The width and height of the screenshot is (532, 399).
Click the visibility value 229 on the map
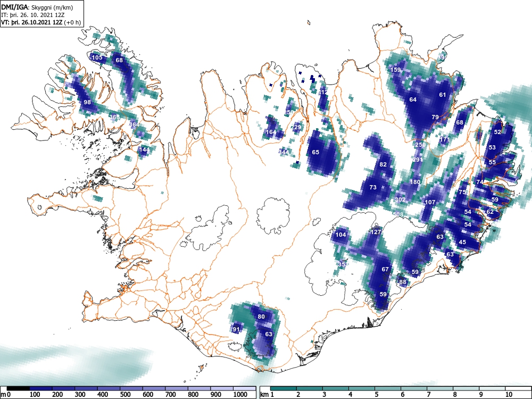point(296,127)
